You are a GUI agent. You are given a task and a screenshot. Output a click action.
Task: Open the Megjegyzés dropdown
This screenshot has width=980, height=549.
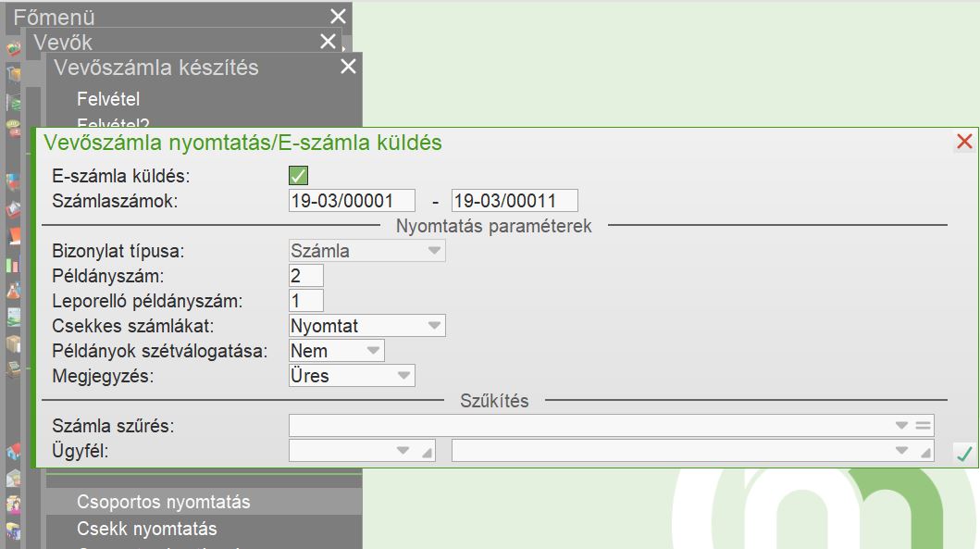[x=352, y=376]
